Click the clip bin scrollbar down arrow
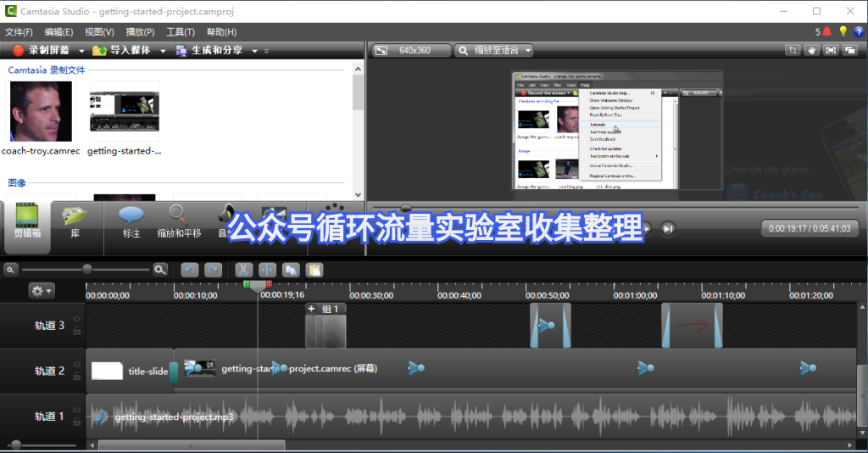This screenshot has width=868, height=453. [359, 194]
